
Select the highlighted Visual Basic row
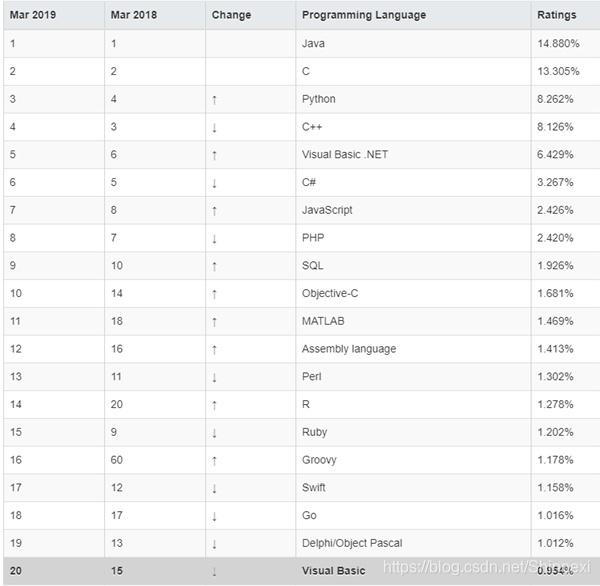click(x=302, y=571)
